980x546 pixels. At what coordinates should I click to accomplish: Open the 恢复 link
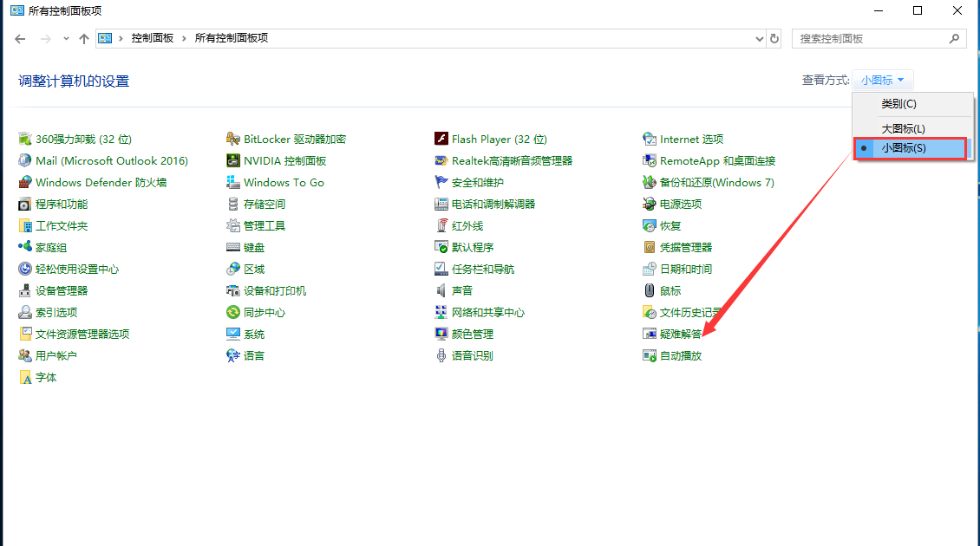coord(670,226)
